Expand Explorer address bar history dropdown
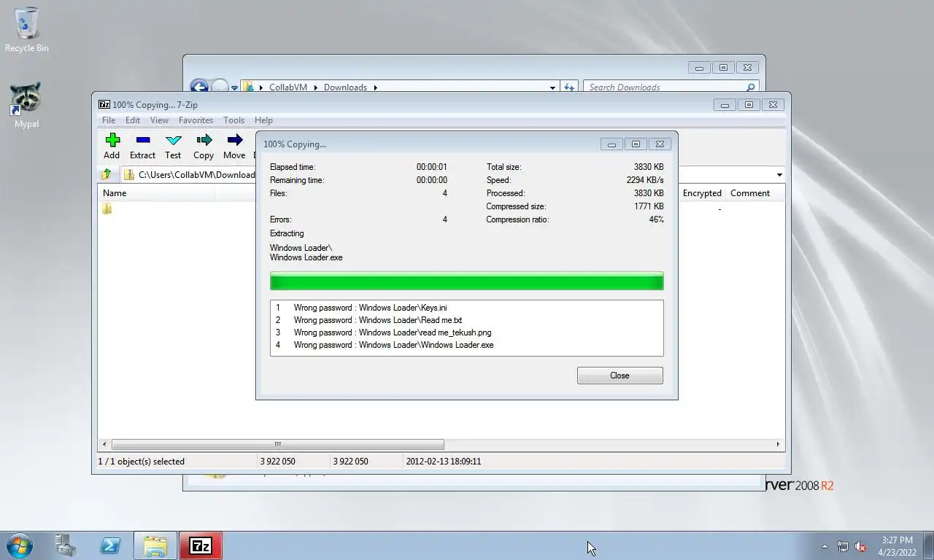This screenshot has height=560, width=934. 552,87
